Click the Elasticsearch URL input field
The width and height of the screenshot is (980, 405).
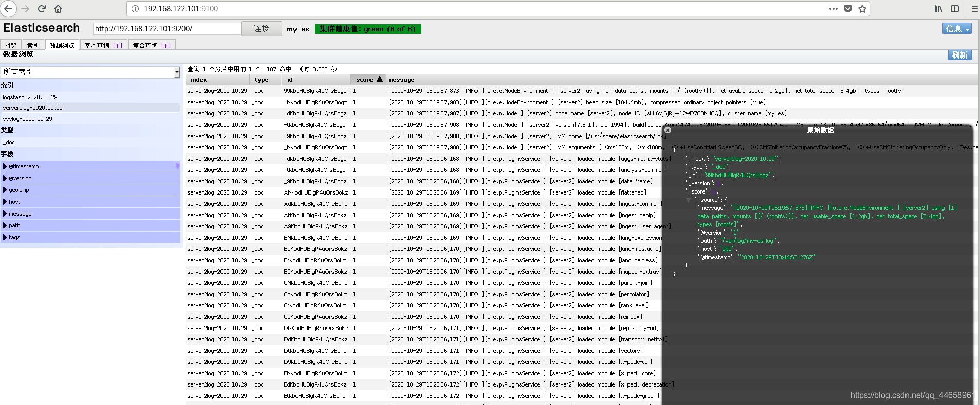click(167, 29)
